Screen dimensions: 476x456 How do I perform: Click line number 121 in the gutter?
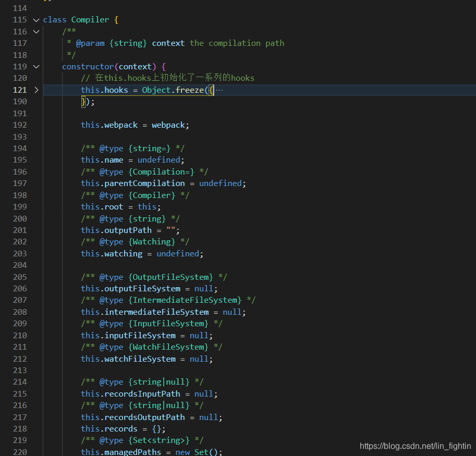point(20,90)
